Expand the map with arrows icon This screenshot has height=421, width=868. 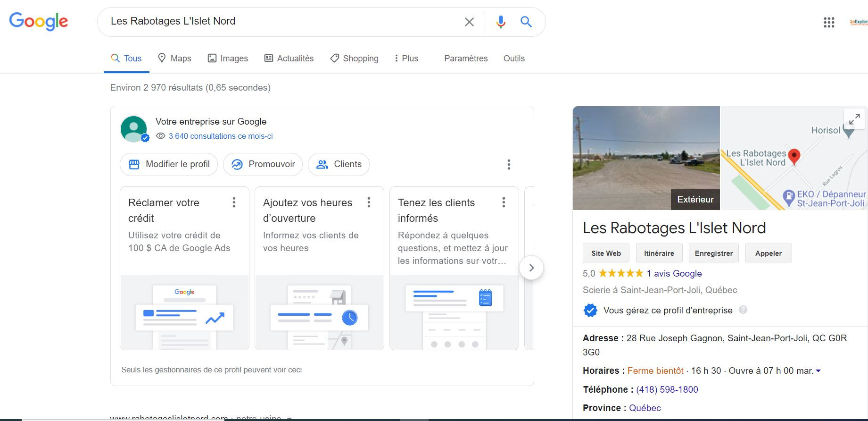point(854,119)
